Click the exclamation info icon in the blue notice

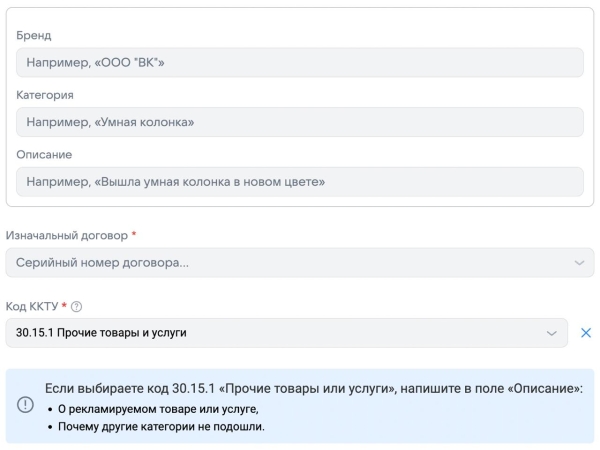point(25,405)
